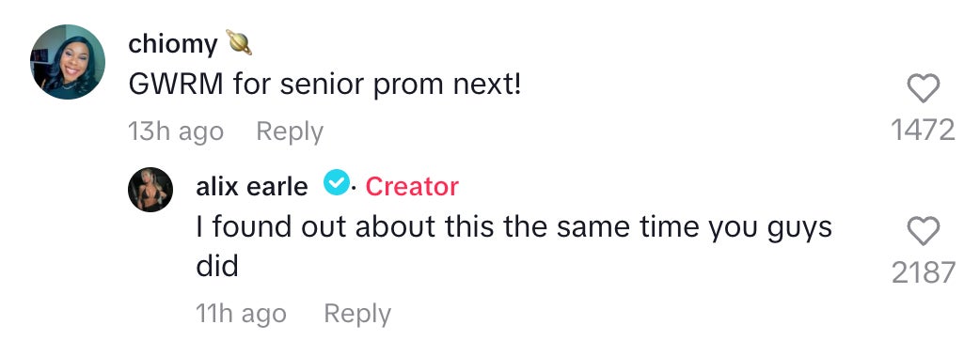
Task: Click the blue verified badge beside alix earle
Action: pyautogui.click(x=336, y=183)
